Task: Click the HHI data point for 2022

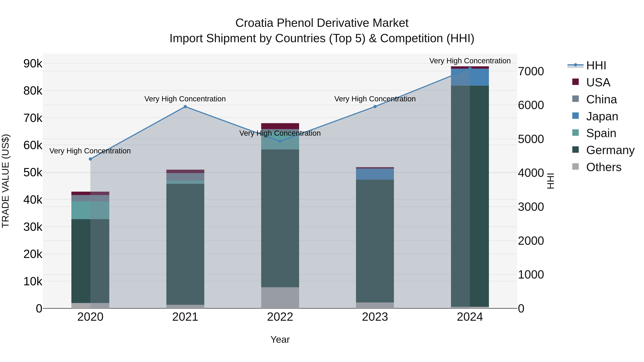Action: (x=280, y=141)
